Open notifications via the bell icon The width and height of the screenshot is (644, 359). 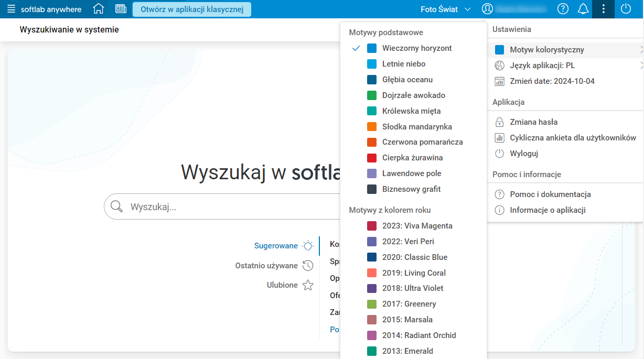(583, 8)
